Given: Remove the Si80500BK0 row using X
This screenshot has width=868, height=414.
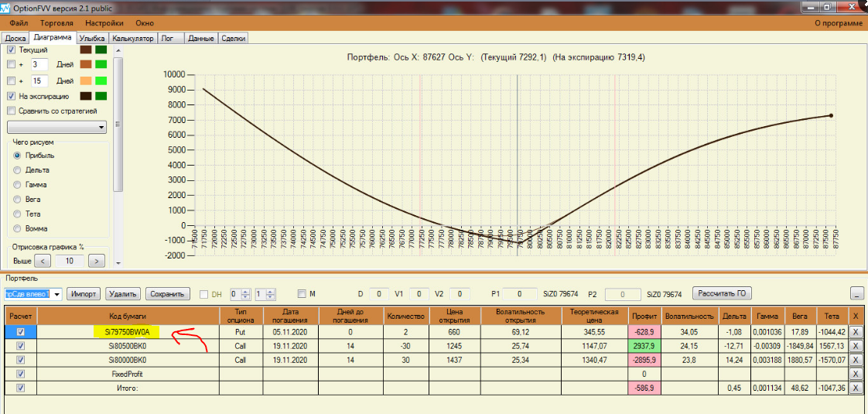Looking at the screenshot, I should (x=856, y=346).
